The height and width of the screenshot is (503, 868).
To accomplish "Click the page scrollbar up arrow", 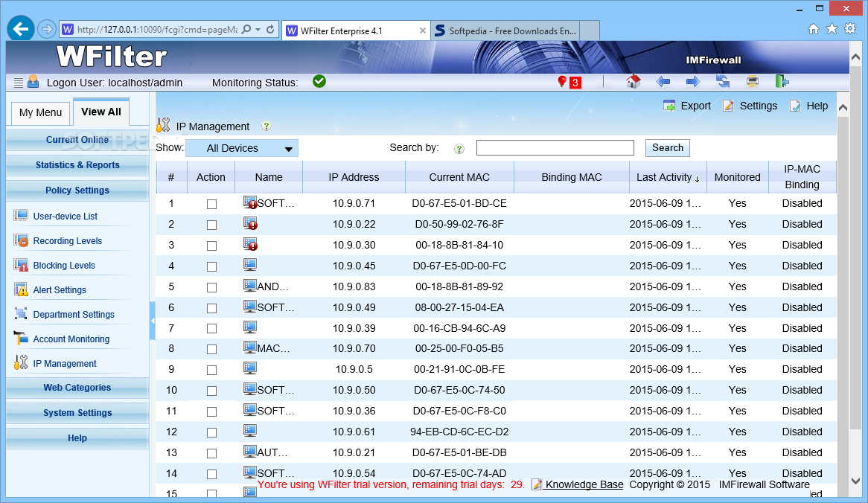I will point(855,57).
